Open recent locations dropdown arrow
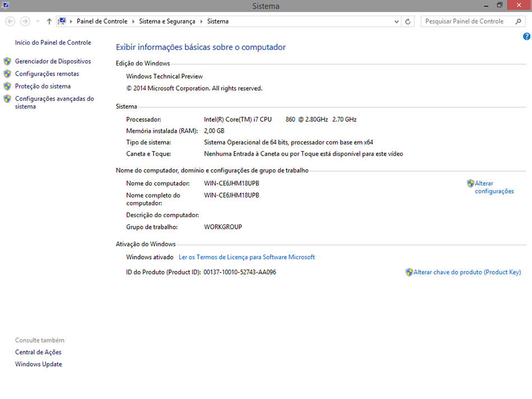Viewport: 532px width, 399px height. pos(38,21)
